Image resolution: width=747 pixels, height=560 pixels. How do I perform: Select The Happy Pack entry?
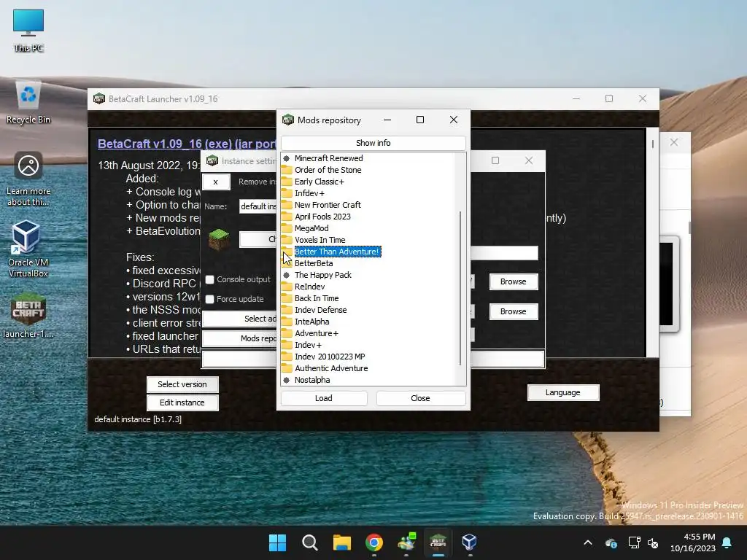pyautogui.click(x=323, y=275)
